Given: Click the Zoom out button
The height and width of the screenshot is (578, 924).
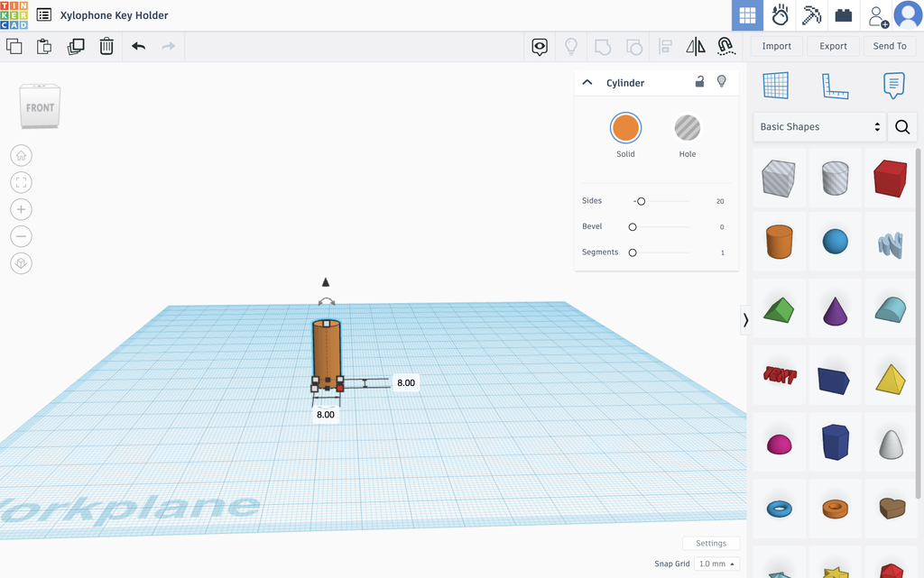Looking at the screenshot, I should click(x=22, y=236).
